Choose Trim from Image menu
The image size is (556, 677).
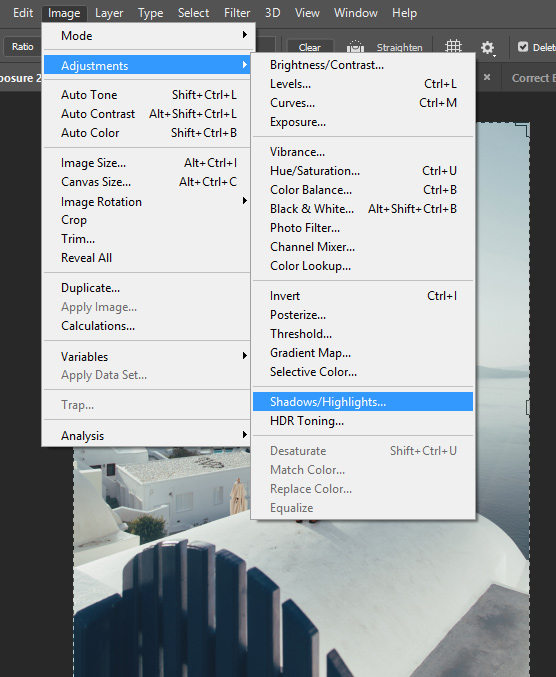[x=147, y=239]
